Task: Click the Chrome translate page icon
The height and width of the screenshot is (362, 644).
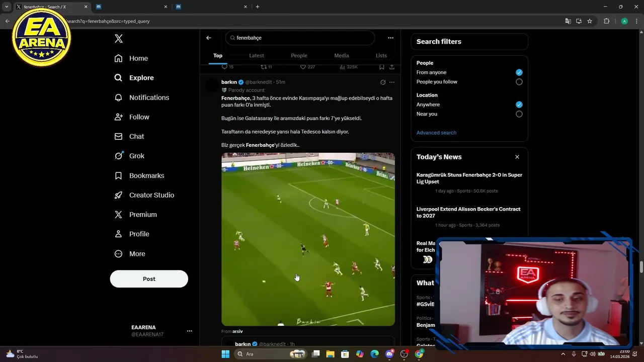Action: (568, 21)
